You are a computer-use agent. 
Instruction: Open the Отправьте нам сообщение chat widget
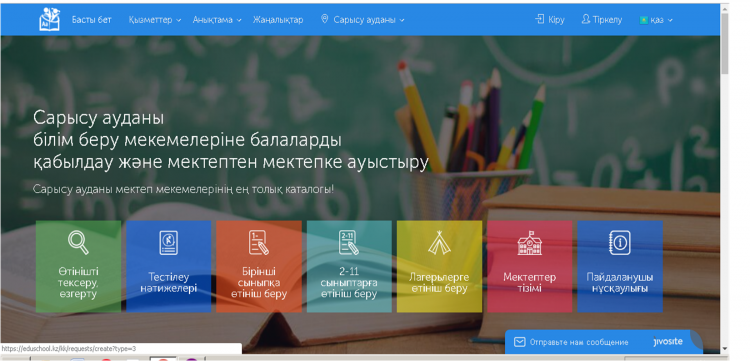click(604, 342)
